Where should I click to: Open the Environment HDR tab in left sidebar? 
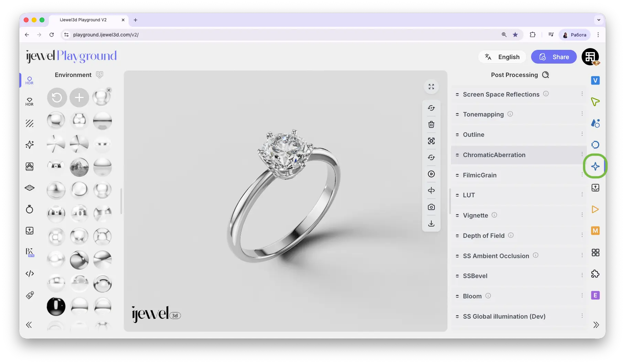click(30, 80)
